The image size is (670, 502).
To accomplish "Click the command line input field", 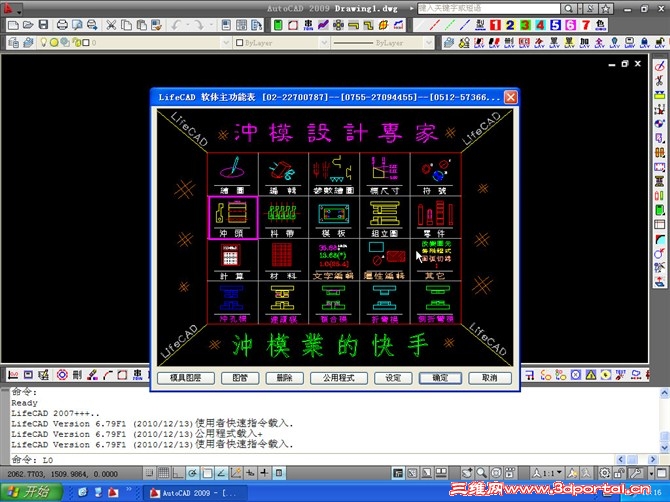I will click(312, 460).
